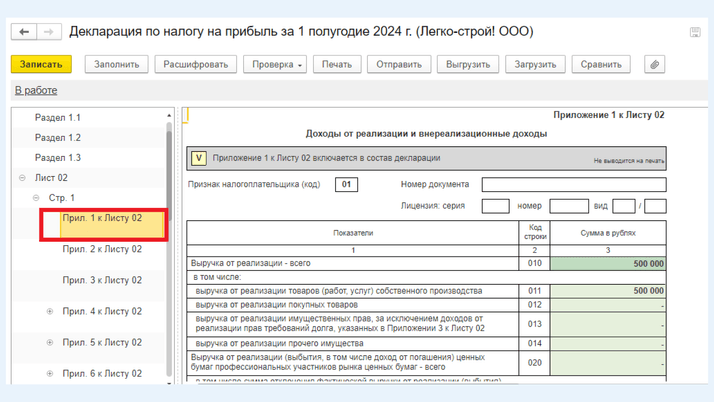Select Прил. 2 к Листу 02

102,249
